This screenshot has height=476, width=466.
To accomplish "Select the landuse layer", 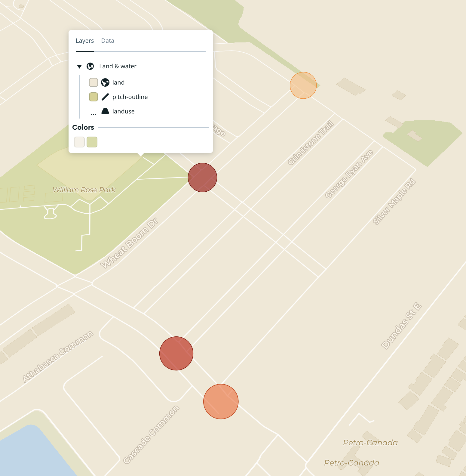I will point(124,111).
